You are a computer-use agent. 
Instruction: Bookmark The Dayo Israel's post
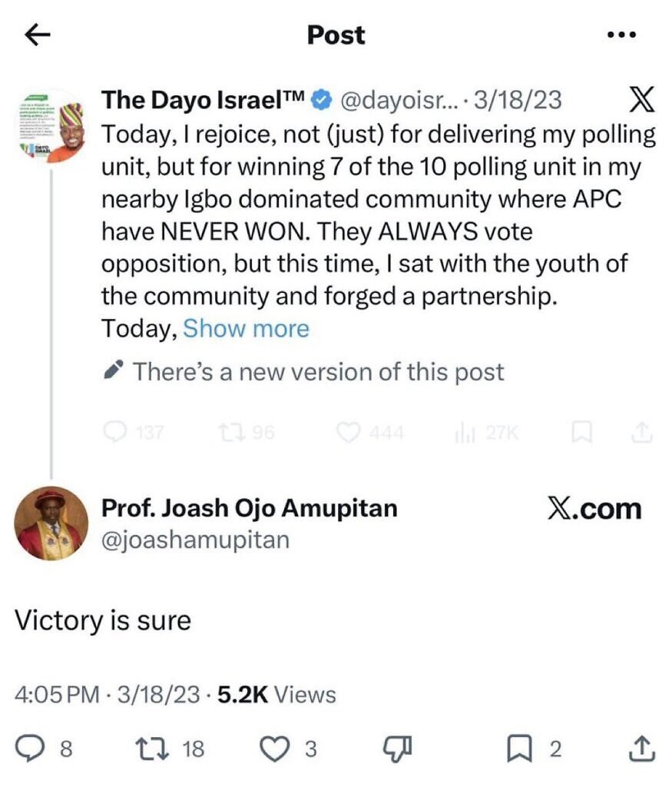[582, 432]
